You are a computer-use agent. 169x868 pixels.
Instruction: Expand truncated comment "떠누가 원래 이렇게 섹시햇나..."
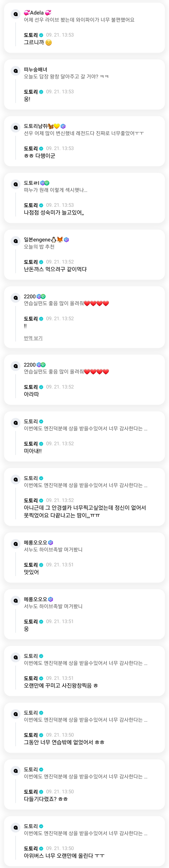pos(56,190)
